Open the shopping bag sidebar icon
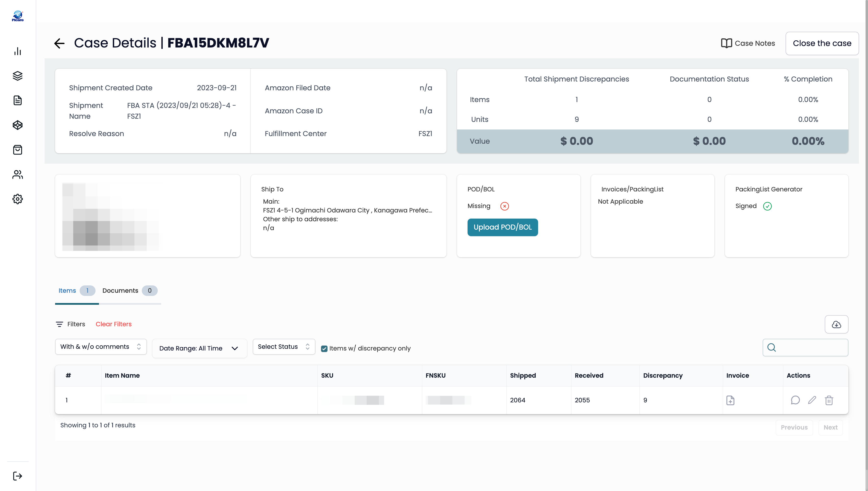Image resolution: width=868 pixels, height=491 pixels. click(18, 150)
